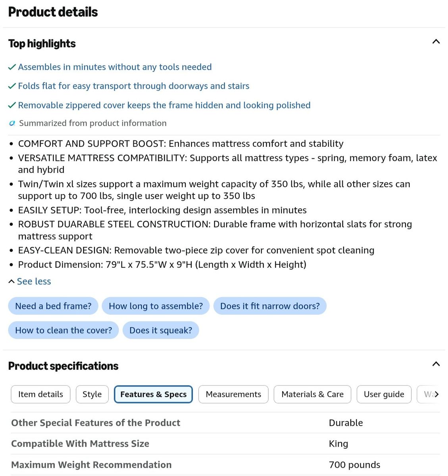Click the Top highlights heading
448x476 pixels.
tap(42, 44)
